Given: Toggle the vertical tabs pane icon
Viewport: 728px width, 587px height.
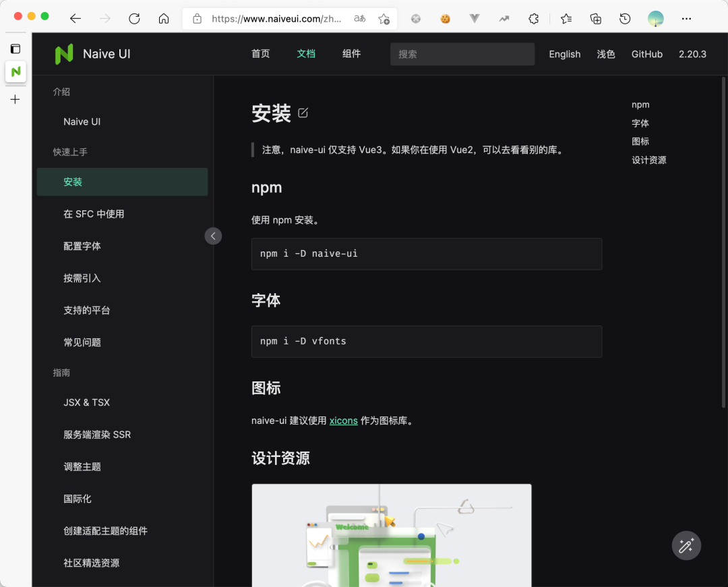Looking at the screenshot, I should pyautogui.click(x=15, y=48).
